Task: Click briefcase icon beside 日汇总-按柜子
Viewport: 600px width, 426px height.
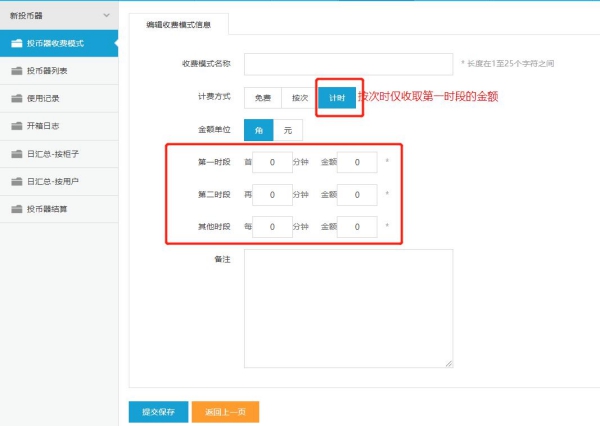Action: pyautogui.click(x=17, y=154)
